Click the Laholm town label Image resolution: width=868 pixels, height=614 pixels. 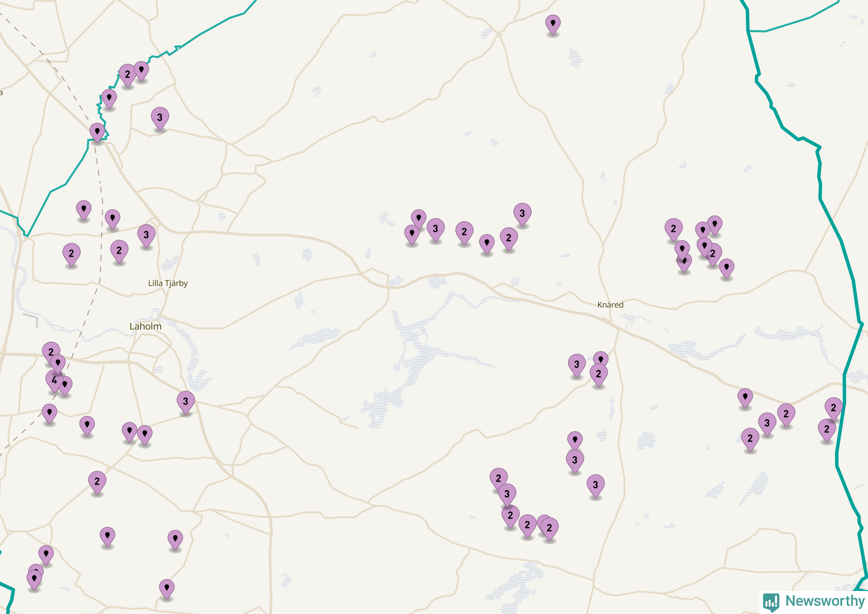click(145, 326)
